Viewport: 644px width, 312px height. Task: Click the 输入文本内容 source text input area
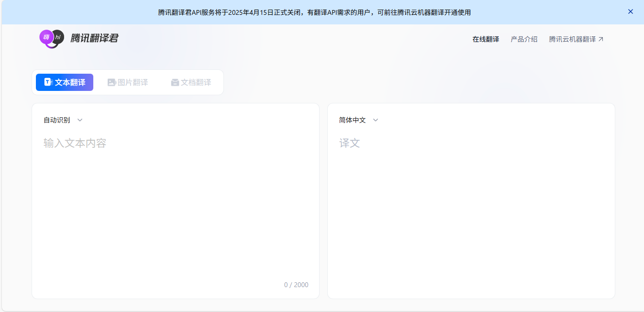(176, 206)
